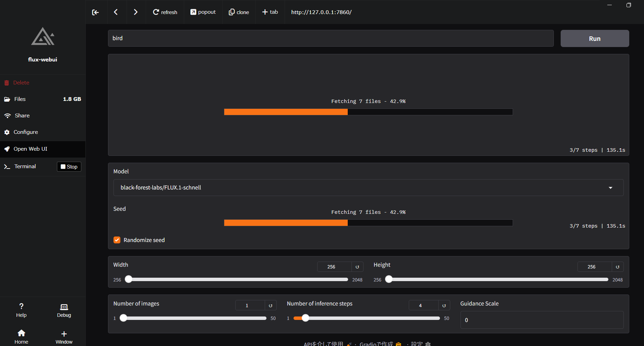Open the Terminal view
This screenshot has width=644, height=346.
tap(25, 166)
